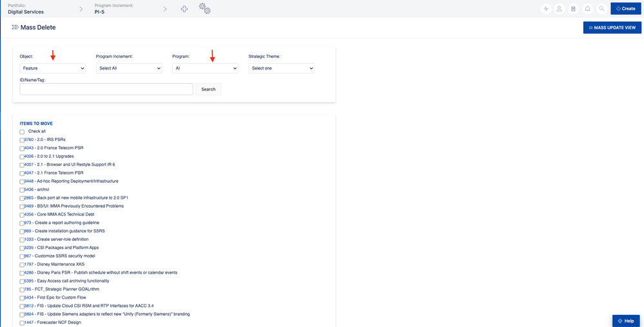Open feature link 3469
This screenshot has height=327, width=644.
[x=29, y=206]
